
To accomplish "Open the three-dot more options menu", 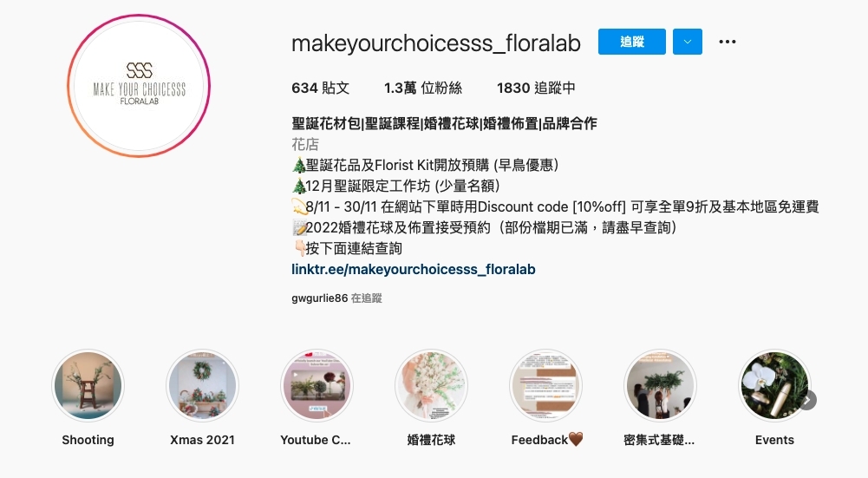I will [727, 42].
